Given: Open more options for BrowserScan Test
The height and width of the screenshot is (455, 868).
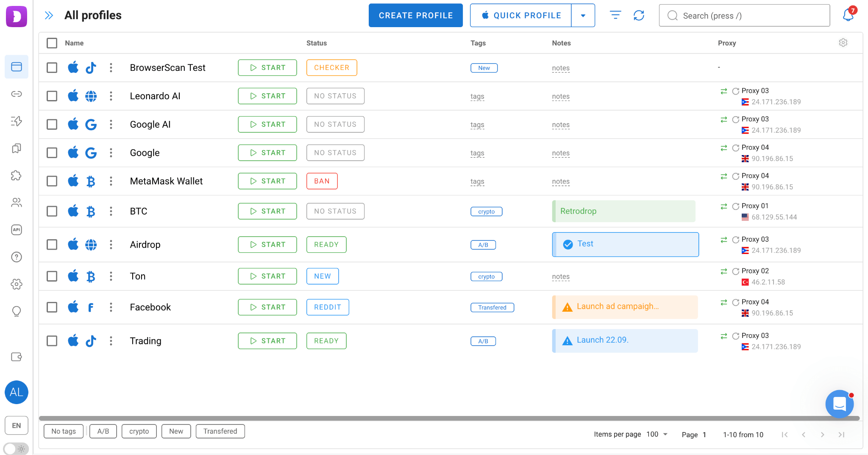Looking at the screenshot, I should pyautogui.click(x=111, y=67).
